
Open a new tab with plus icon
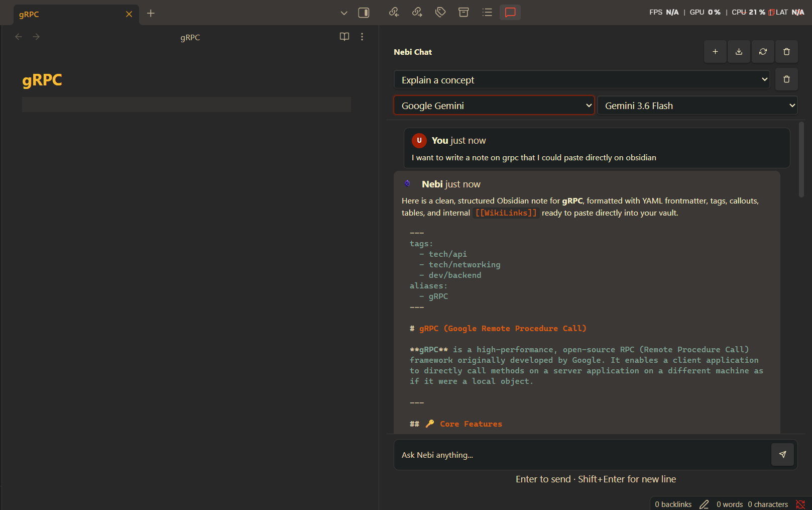(151, 14)
